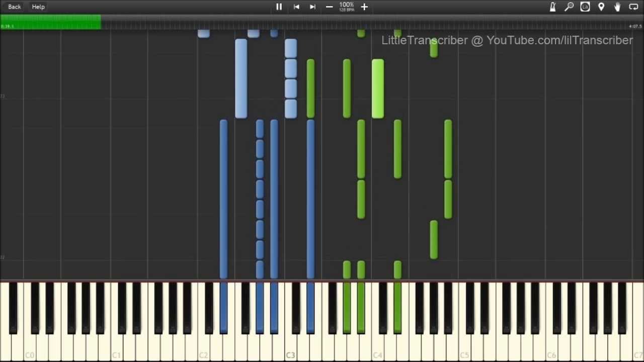Click the C5 piano key

click(464, 347)
